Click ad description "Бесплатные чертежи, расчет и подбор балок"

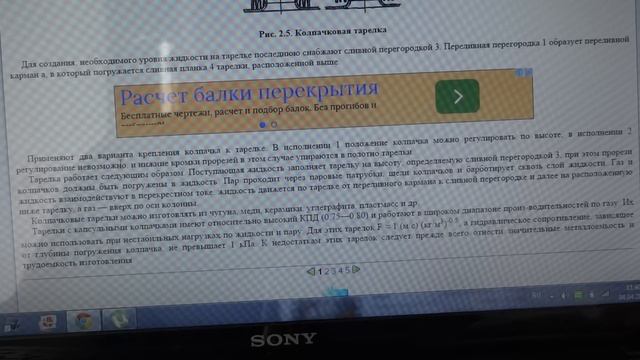tap(216, 112)
